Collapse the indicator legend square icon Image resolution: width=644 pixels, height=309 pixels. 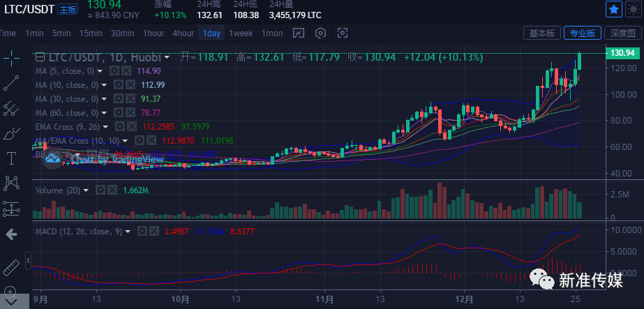point(40,57)
